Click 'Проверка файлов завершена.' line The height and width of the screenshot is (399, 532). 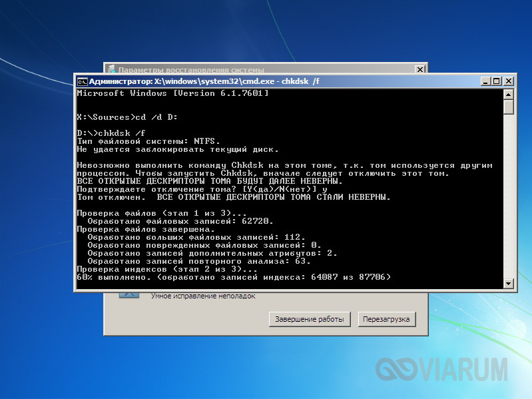pos(146,229)
